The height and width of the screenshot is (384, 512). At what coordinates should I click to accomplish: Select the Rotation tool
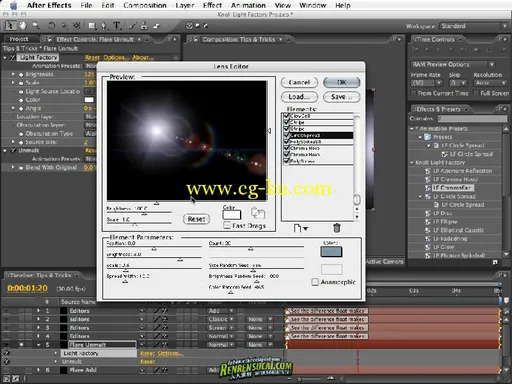(x=52, y=26)
